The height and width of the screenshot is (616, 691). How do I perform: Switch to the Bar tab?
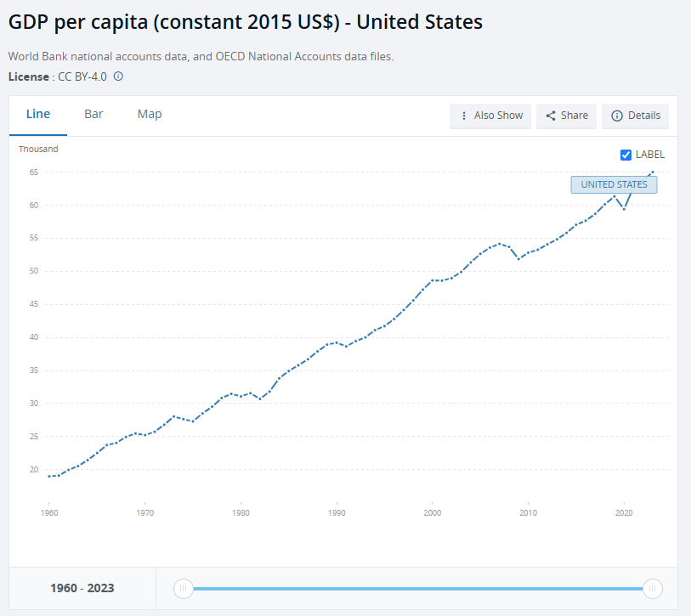93,114
